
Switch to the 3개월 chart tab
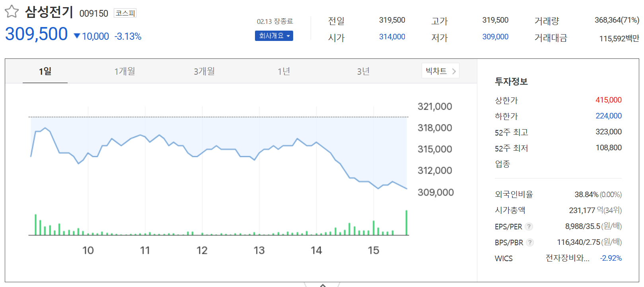(x=204, y=71)
